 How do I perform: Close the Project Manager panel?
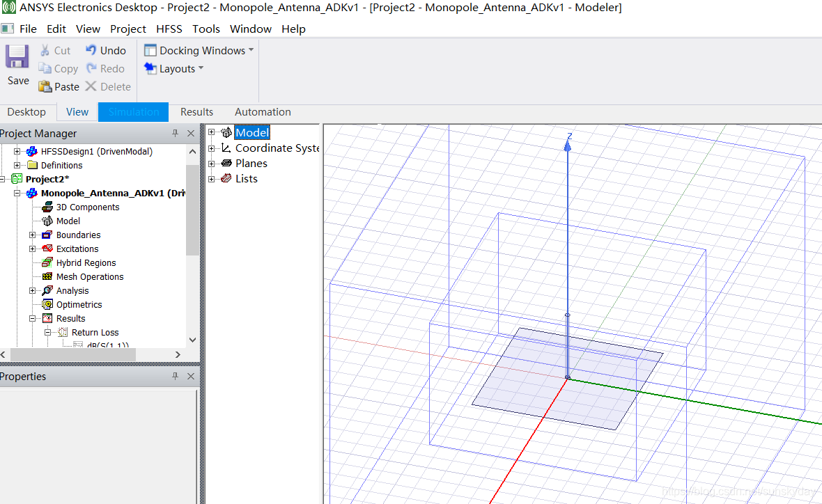click(x=191, y=133)
